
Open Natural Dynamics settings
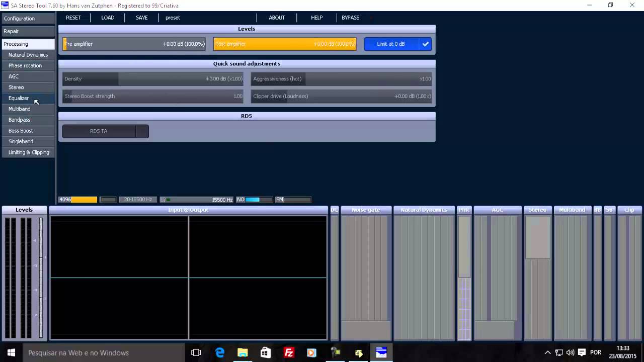pyautogui.click(x=28, y=55)
